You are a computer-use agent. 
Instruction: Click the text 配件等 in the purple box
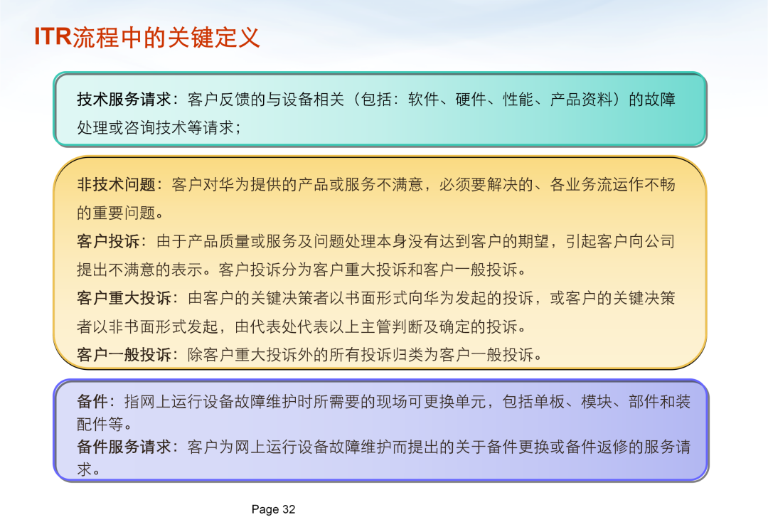click(x=100, y=424)
